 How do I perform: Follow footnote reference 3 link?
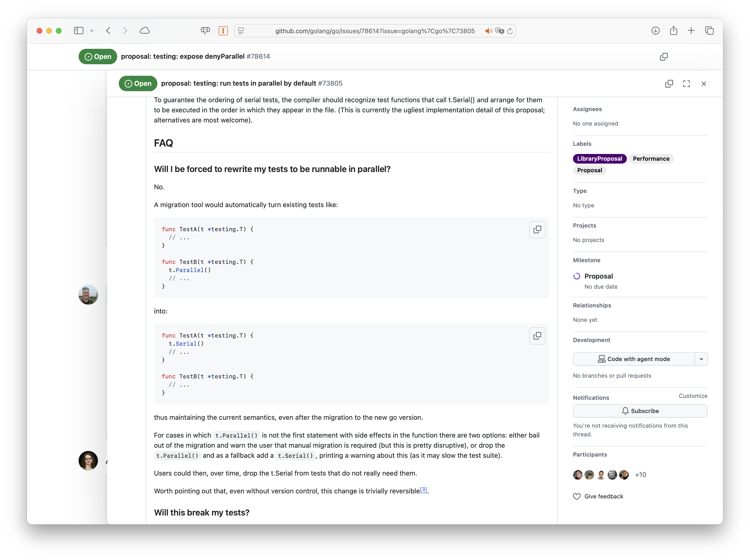click(x=423, y=490)
